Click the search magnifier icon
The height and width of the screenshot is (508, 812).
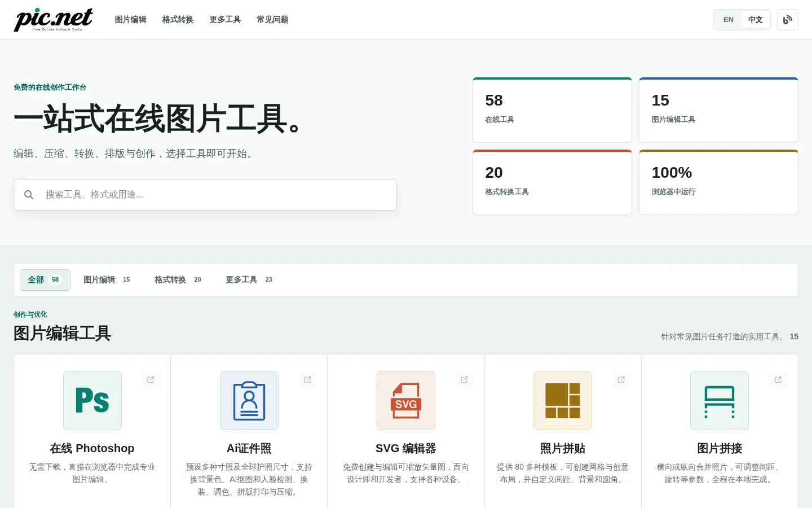tap(29, 195)
